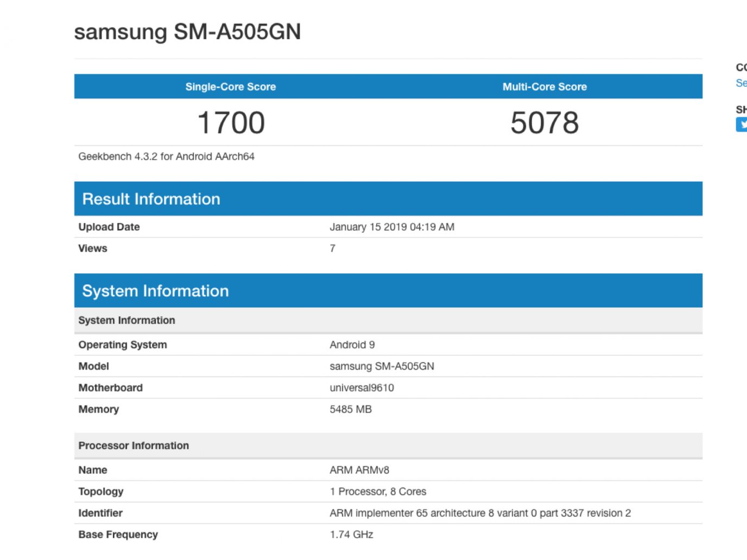Click the Geekbench 4.3.2 for Android text
The height and width of the screenshot is (560, 747).
(166, 156)
